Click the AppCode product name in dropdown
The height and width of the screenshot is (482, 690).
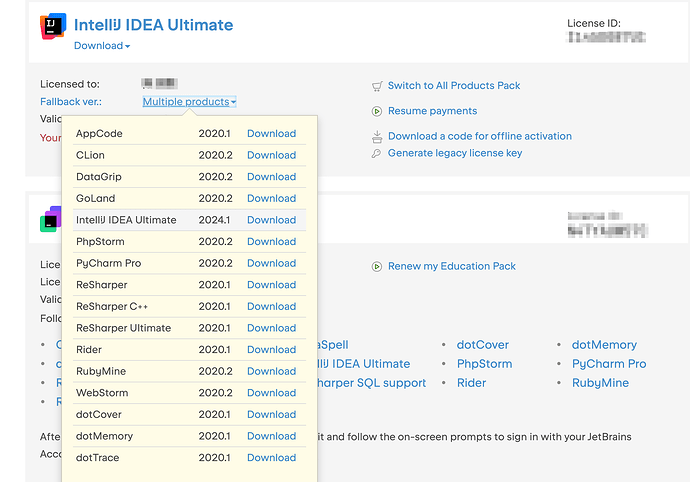(x=99, y=133)
